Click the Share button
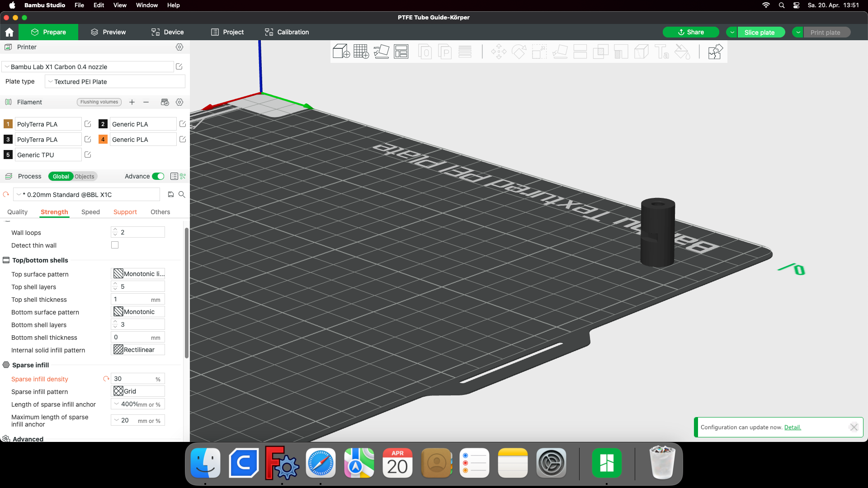The image size is (868, 488). [691, 32]
